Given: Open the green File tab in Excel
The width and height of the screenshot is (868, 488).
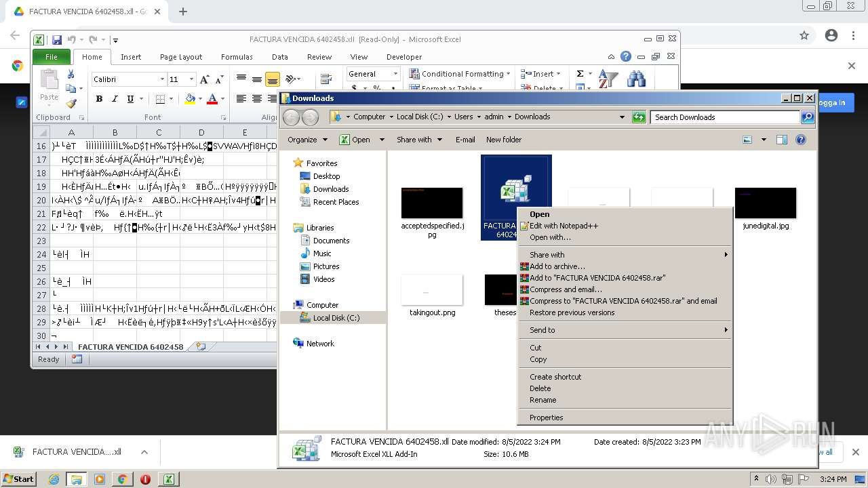Looking at the screenshot, I should [52, 57].
